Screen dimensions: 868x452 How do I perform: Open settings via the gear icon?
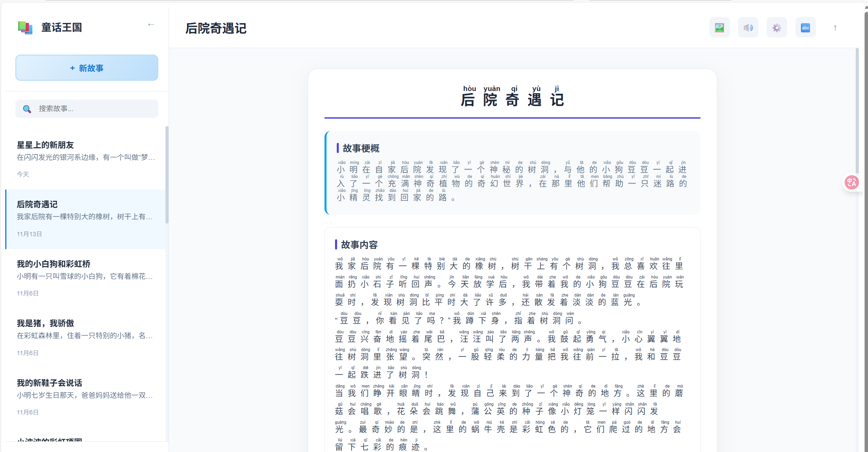pos(777,28)
